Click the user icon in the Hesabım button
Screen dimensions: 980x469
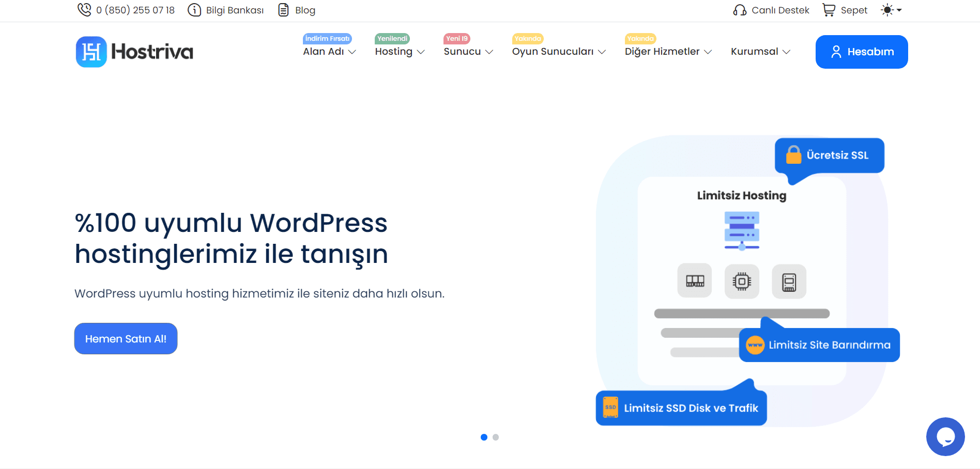[x=836, y=52]
